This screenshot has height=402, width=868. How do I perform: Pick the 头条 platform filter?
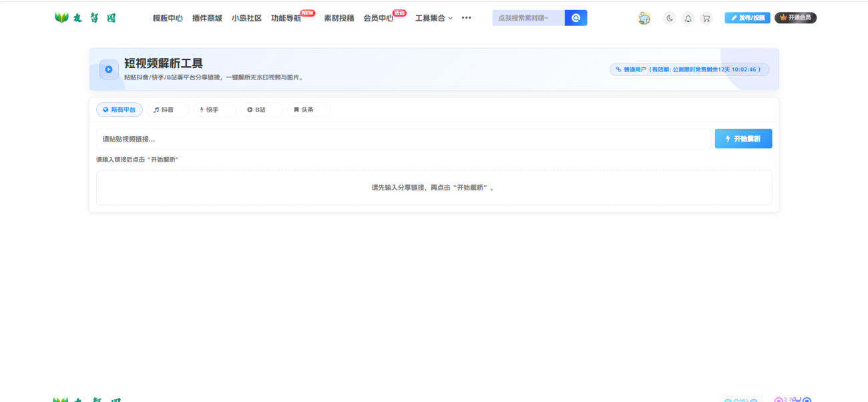308,110
